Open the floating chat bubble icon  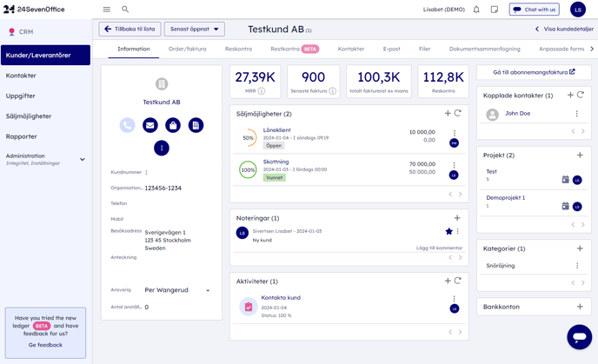(579, 336)
